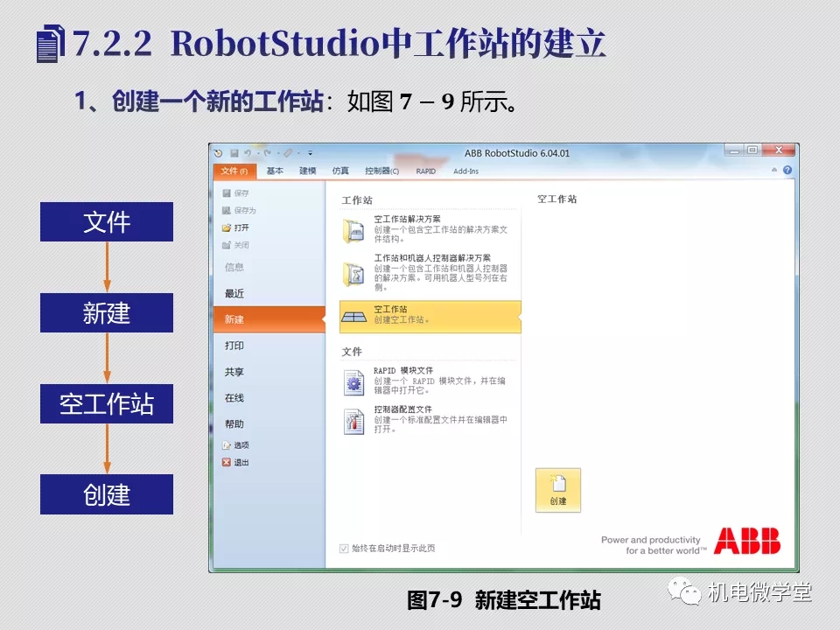Expand the quick access toolbar customize arrow
This screenshot has height=630, width=840.
pos(310,153)
